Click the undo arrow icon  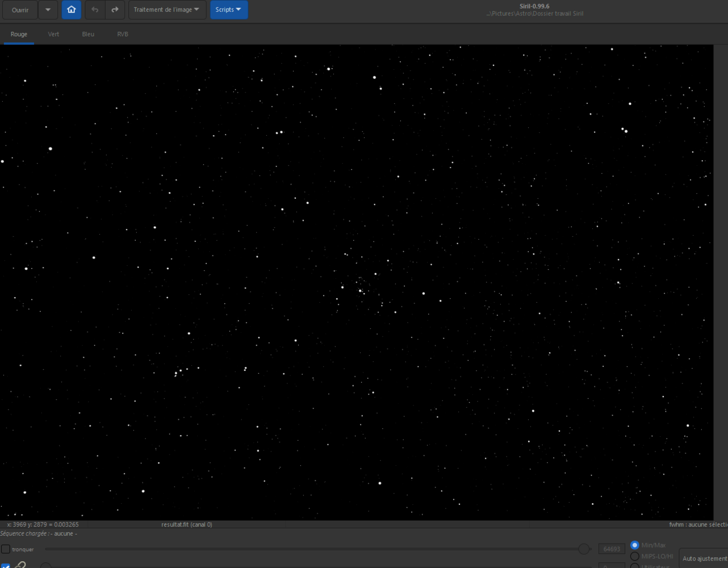95,10
